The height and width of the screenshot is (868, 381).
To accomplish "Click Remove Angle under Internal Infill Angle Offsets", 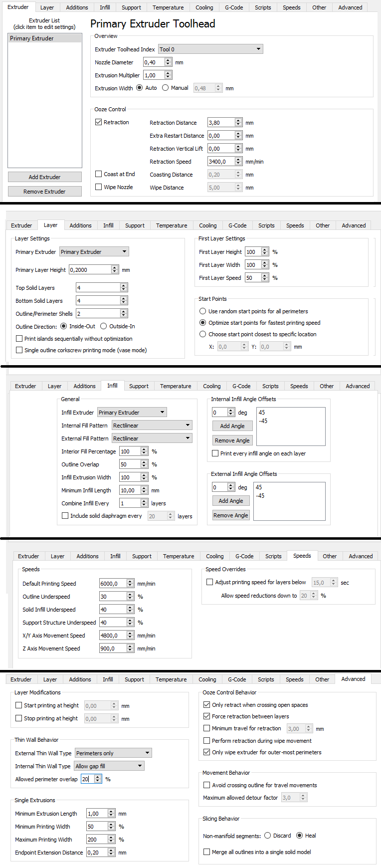I will [232, 440].
